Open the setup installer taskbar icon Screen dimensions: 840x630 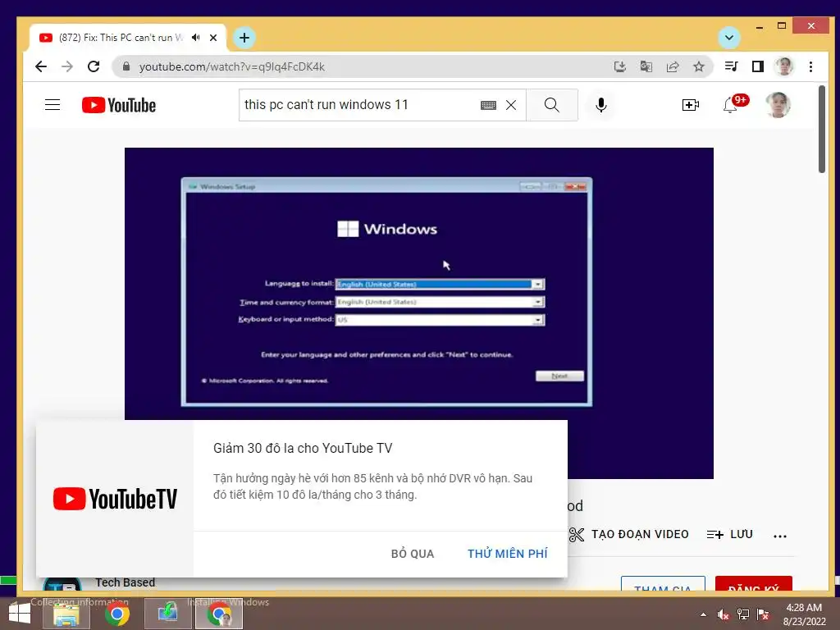[x=167, y=614]
